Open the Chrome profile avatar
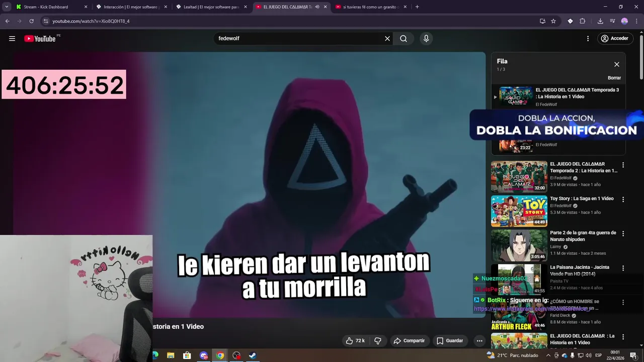644x362 pixels. (624, 21)
